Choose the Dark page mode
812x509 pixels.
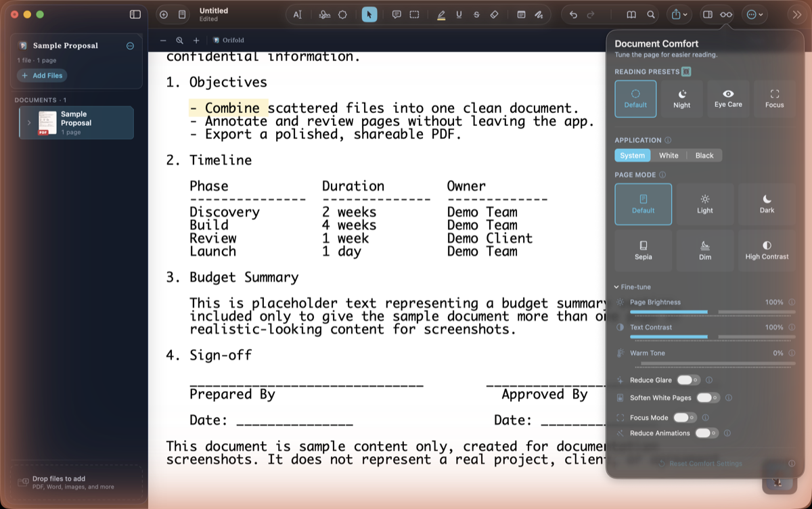coord(767,204)
